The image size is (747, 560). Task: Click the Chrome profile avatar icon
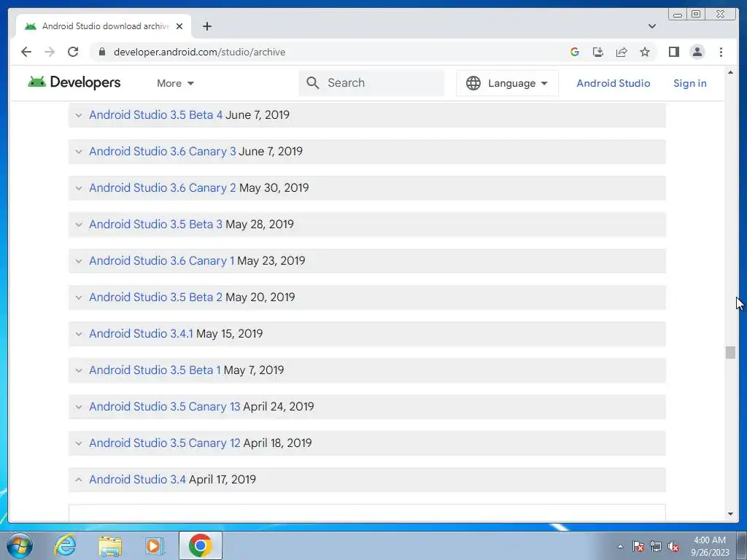point(697,52)
